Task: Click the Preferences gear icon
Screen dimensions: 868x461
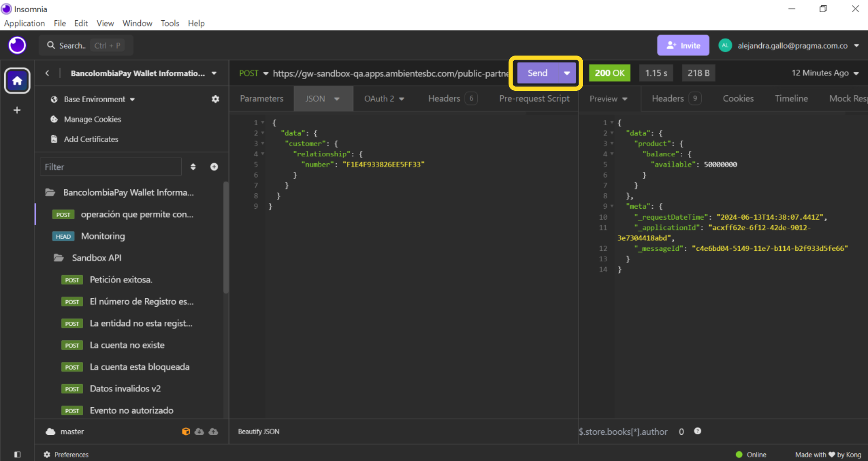Action: [47, 455]
